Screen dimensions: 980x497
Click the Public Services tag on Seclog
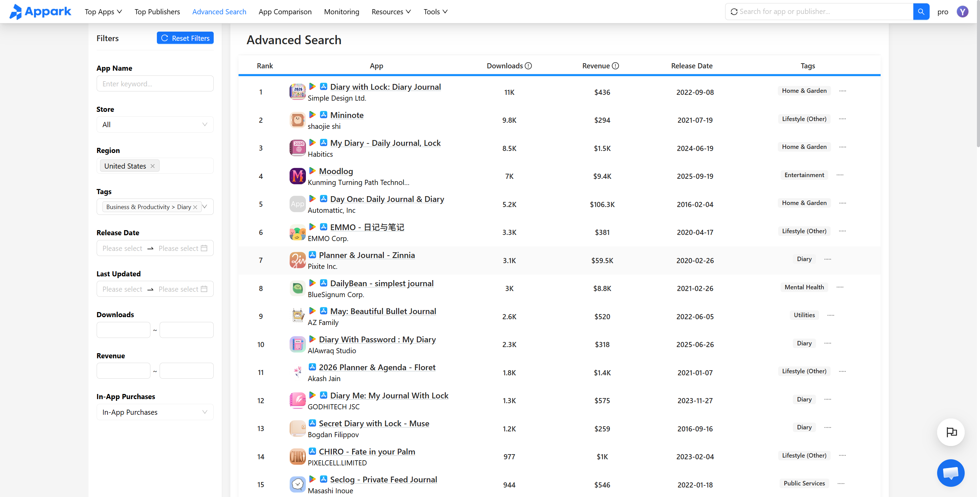804,483
